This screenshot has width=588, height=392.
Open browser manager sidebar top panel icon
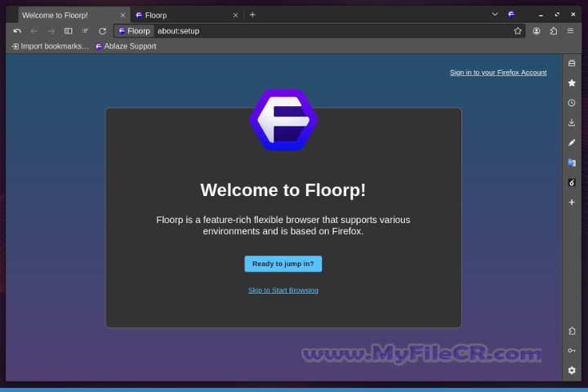(572, 63)
